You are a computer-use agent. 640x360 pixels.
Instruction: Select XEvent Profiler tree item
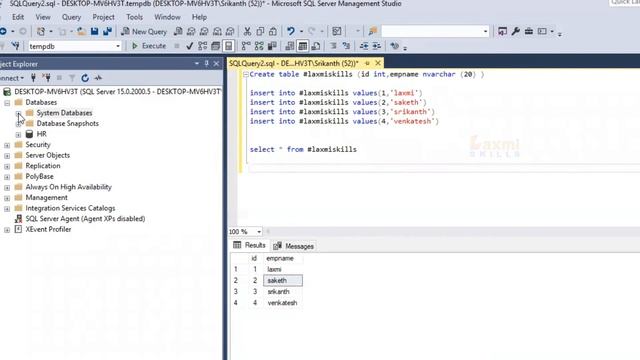48,229
